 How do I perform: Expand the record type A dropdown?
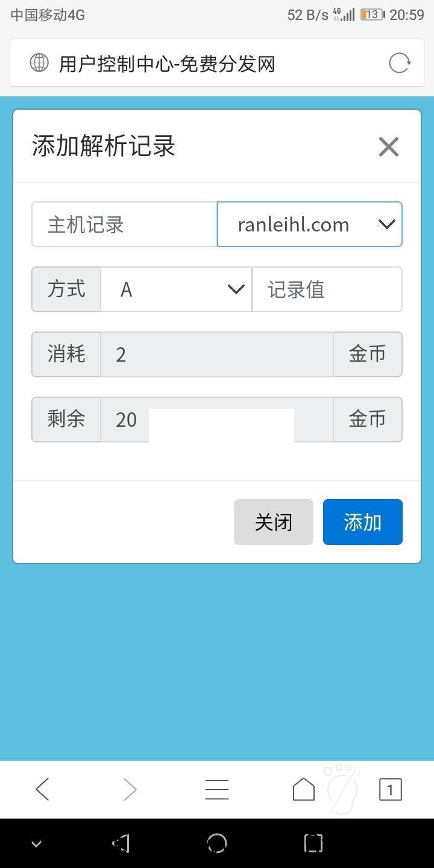coord(176,289)
